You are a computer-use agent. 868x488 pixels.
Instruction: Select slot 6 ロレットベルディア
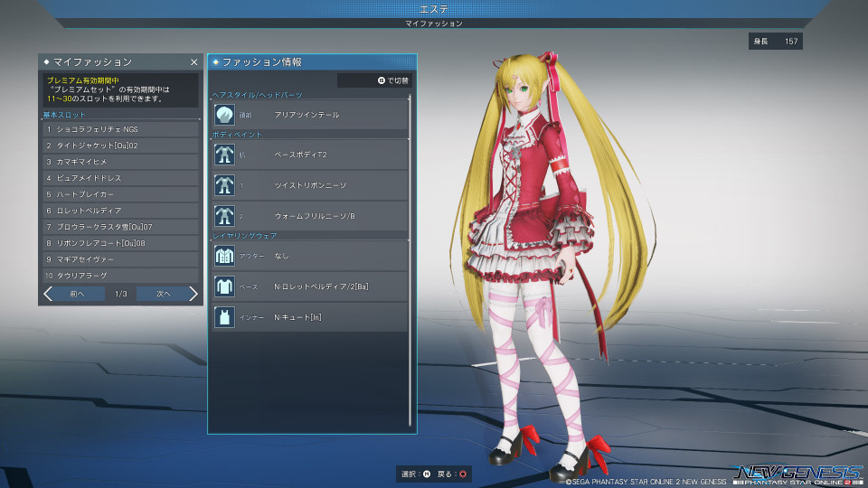click(x=120, y=211)
